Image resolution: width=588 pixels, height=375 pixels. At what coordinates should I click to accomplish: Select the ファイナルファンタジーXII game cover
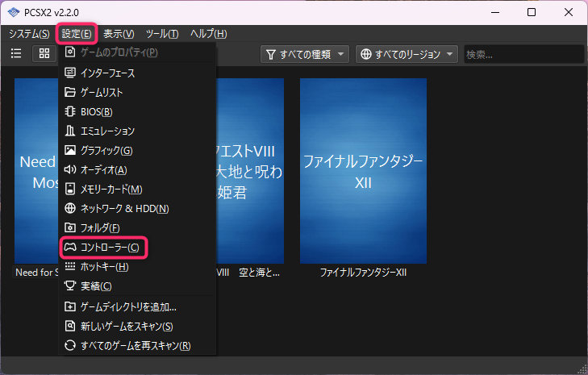[x=363, y=171]
